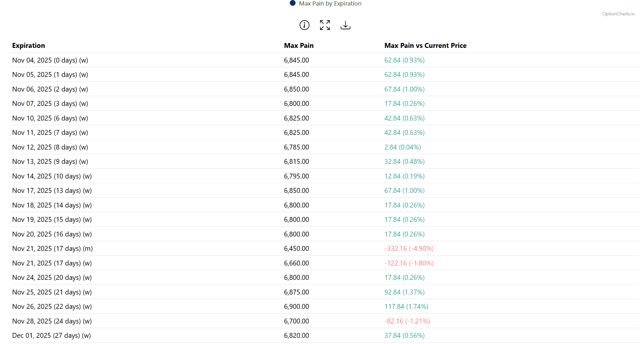Click the Nov 12, 2025 expiration entry

click(x=50, y=147)
